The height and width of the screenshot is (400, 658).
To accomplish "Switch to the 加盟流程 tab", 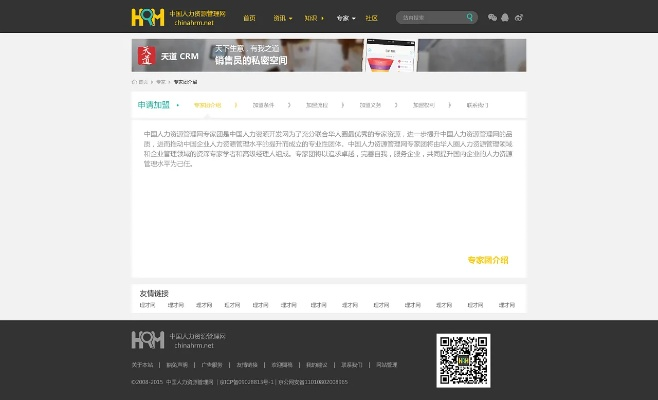I will click(x=317, y=105).
